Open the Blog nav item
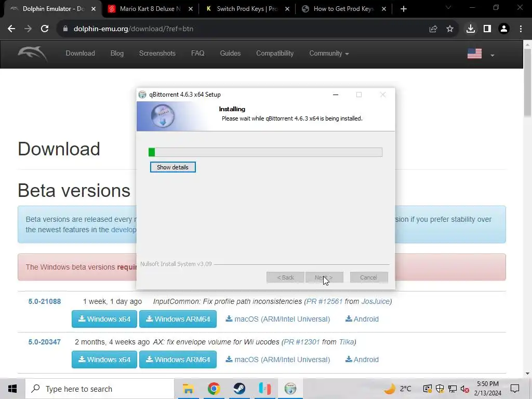The width and height of the screenshot is (532, 399). pyautogui.click(x=117, y=54)
